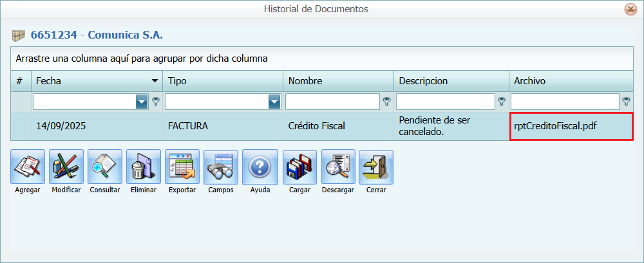Click the Eliminar trash icon
This screenshot has height=263, width=644.
[144, 167]
